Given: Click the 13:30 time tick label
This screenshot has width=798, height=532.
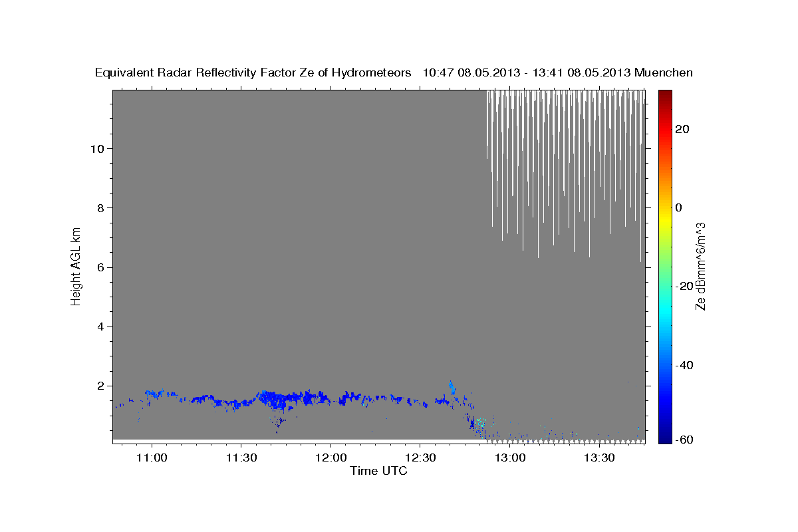Looking at the screenshot, I should tap(598, 458).
